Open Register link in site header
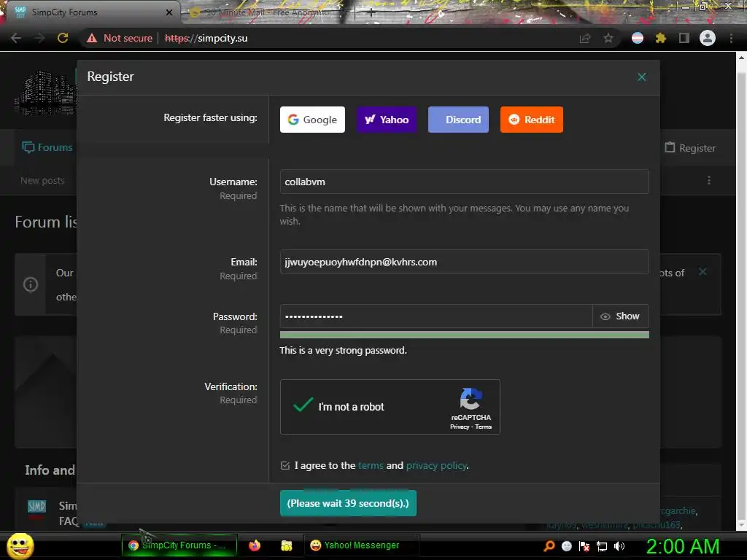The image size is (747, 560). point(690,148)
